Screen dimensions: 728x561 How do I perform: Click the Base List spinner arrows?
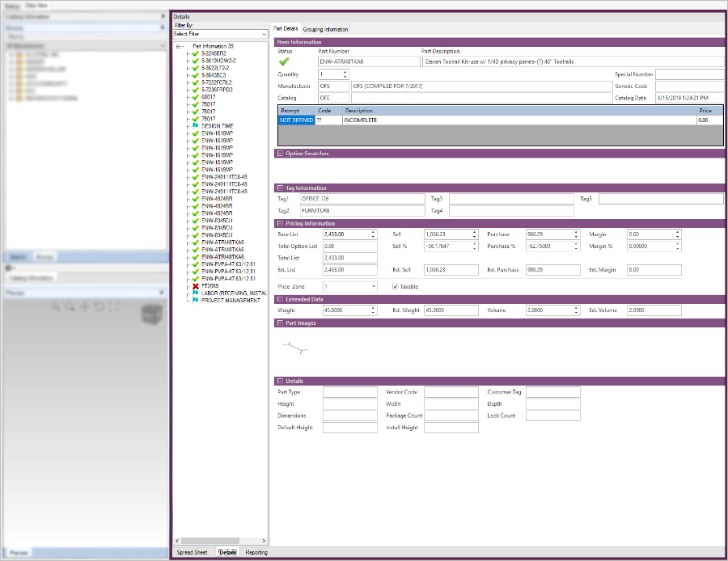(x=373, y=234)
